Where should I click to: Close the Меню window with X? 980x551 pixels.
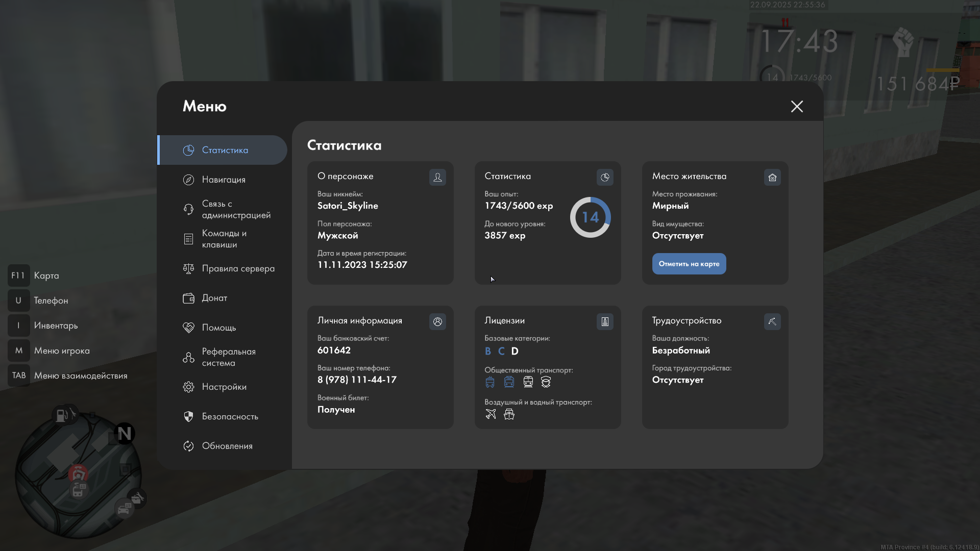797,106
